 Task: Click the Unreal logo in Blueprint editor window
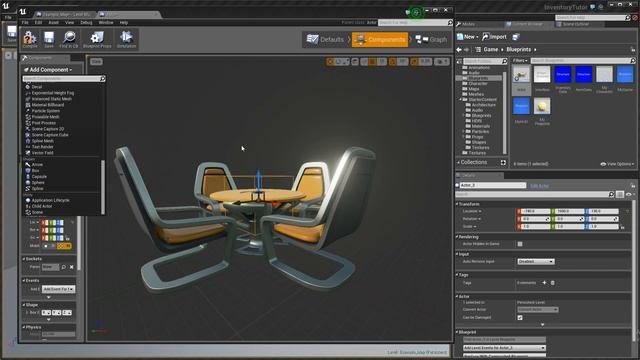point(23,11)
